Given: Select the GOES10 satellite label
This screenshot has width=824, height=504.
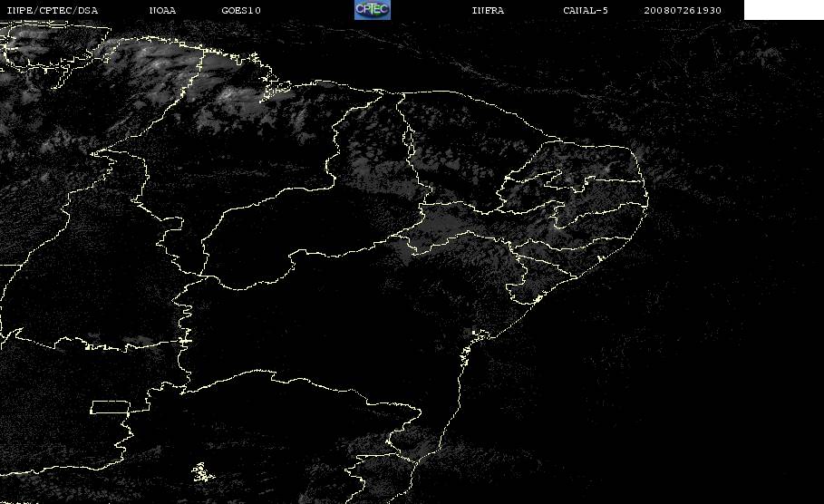Looking at the screenshot, I should (241, 11).
